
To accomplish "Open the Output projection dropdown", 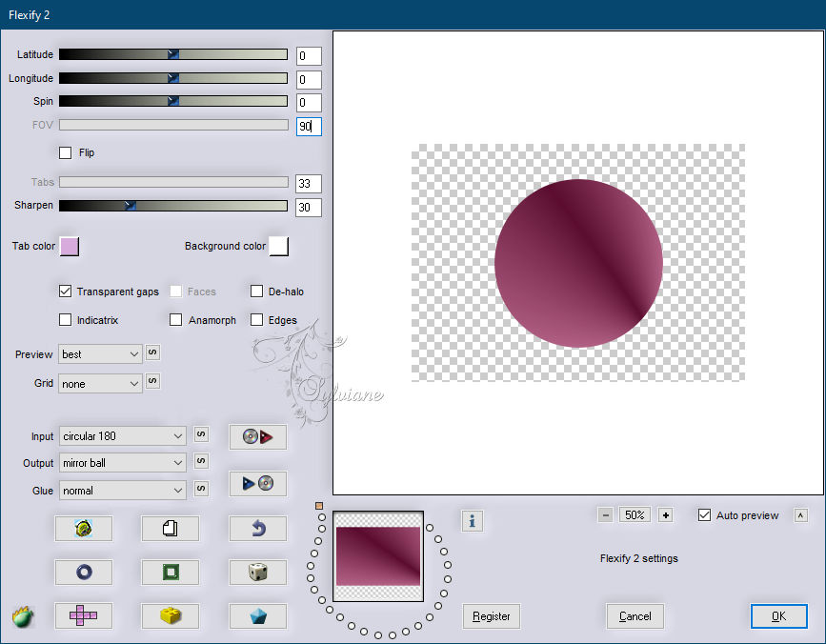I will pyautogui.click(x=123, y=463).
